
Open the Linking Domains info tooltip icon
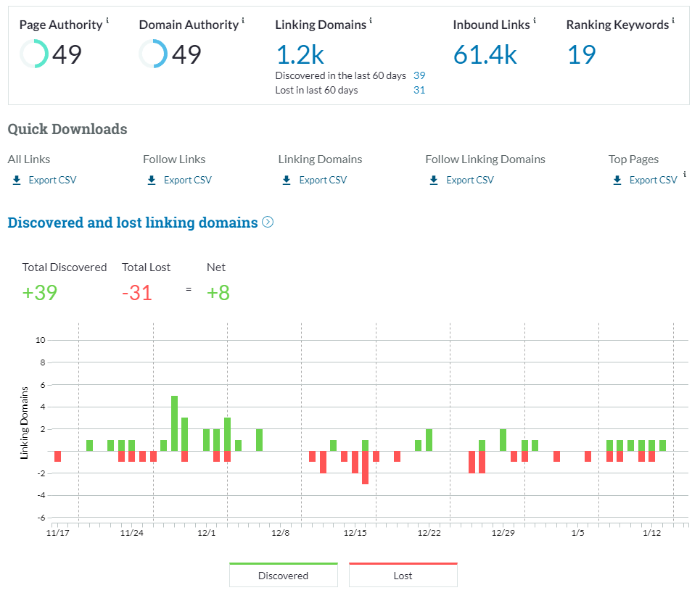[371, 21]
